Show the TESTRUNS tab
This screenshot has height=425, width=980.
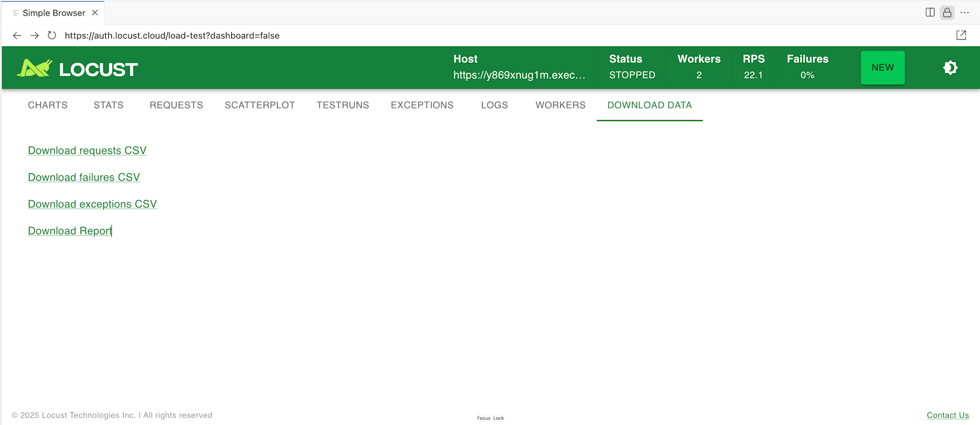tap(343, 105)
